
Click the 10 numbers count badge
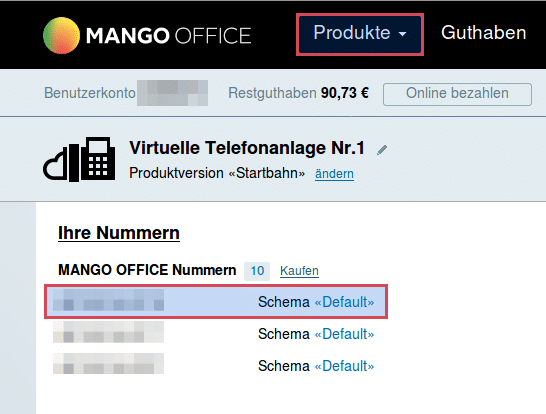257,271
